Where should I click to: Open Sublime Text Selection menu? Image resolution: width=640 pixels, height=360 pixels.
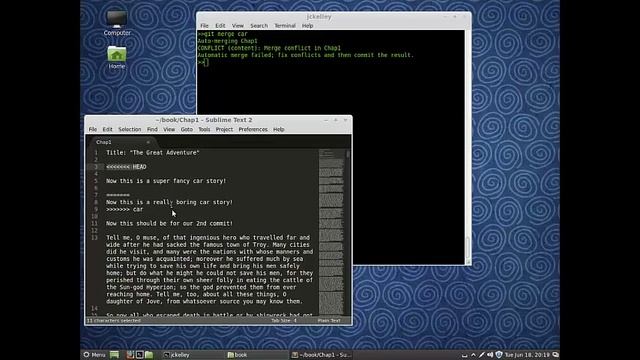pos(129,129)
